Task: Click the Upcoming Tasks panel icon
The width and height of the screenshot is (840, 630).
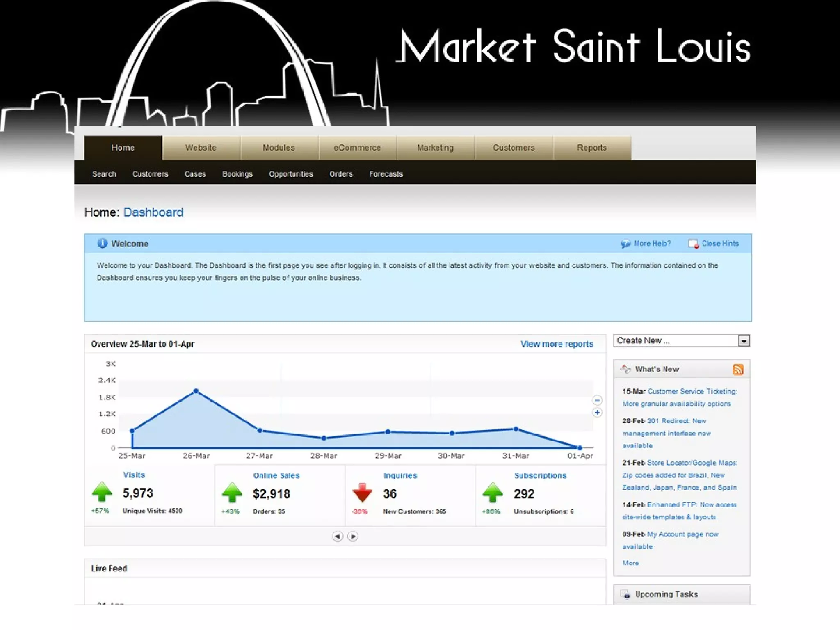Action: pyautogui.click(x=626, y=594)
